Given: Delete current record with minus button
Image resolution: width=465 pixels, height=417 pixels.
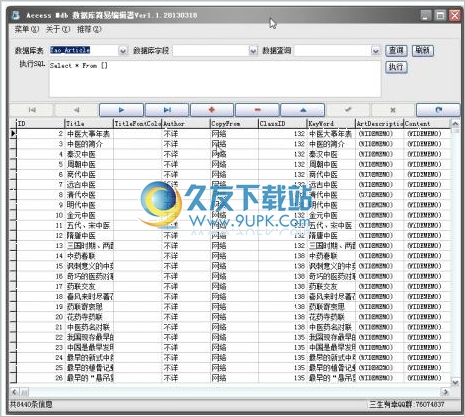Looking at the screenshot, I should [x=257, y=110].
